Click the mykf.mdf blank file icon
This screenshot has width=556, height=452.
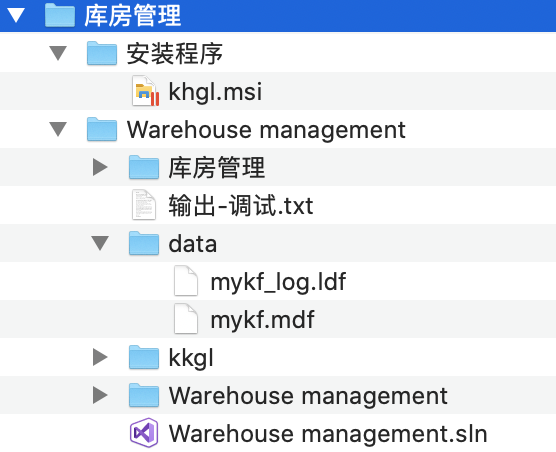point(186,319)
